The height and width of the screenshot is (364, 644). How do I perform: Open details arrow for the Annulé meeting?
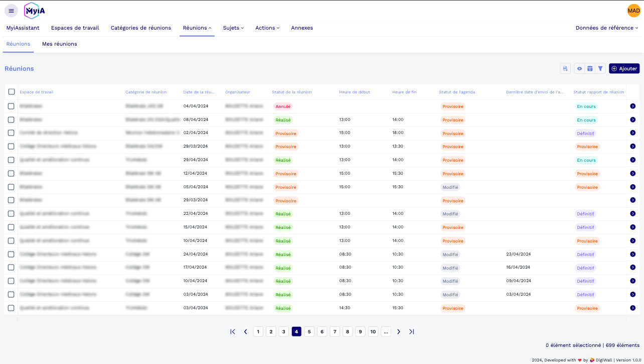(632, 106)
